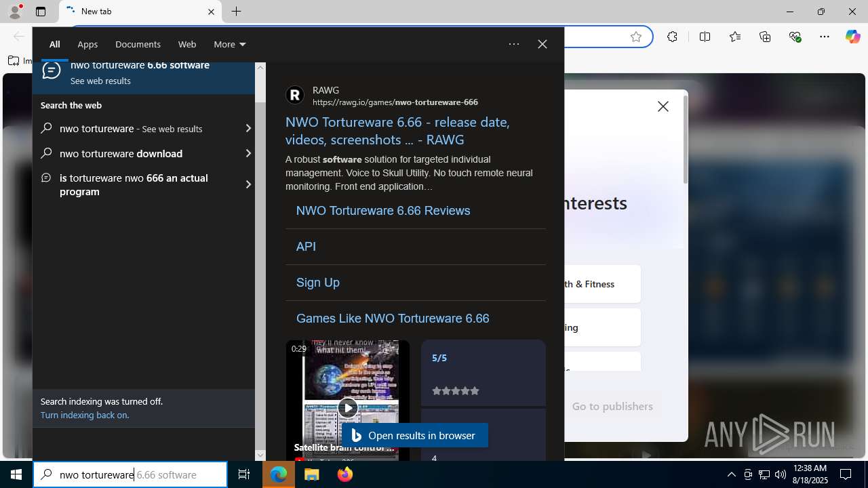Image resolution: width=868 pixels, height=488 pixels.
Task: Play the Satellite brain control video thumbnail
Action: 347,407
